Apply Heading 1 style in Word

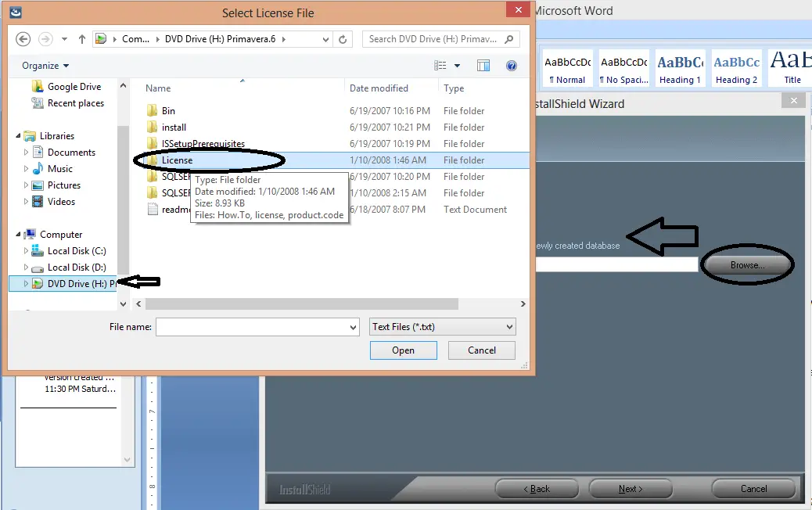[680, 67]
